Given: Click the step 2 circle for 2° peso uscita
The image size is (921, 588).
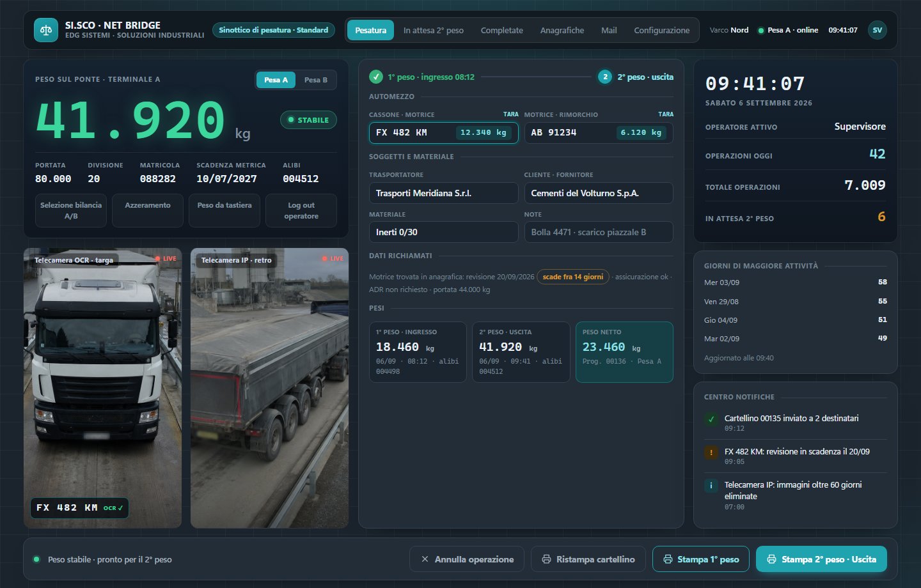Looking at the screenshot, I should pyautogui.click(x=605, y=77).
